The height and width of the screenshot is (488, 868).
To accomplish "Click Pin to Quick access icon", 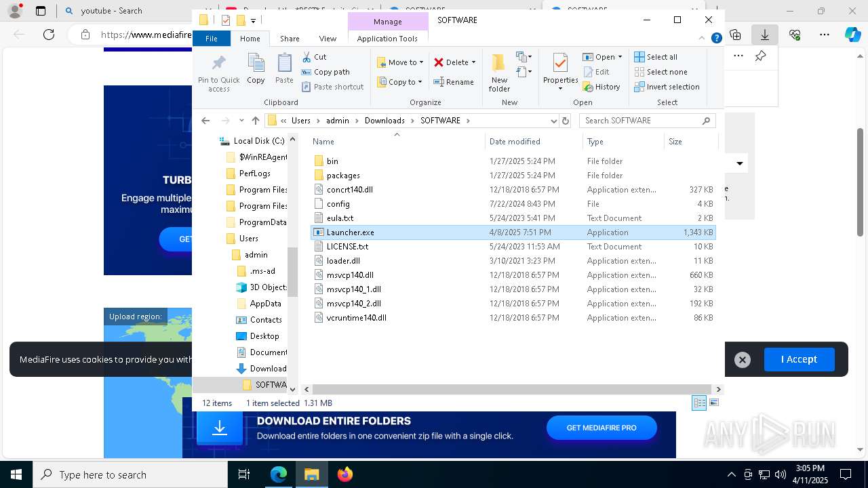I will [218, 73].
